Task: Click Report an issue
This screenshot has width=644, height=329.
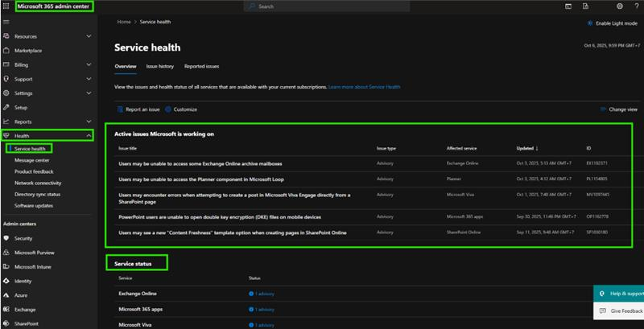Action: point(138,109)
